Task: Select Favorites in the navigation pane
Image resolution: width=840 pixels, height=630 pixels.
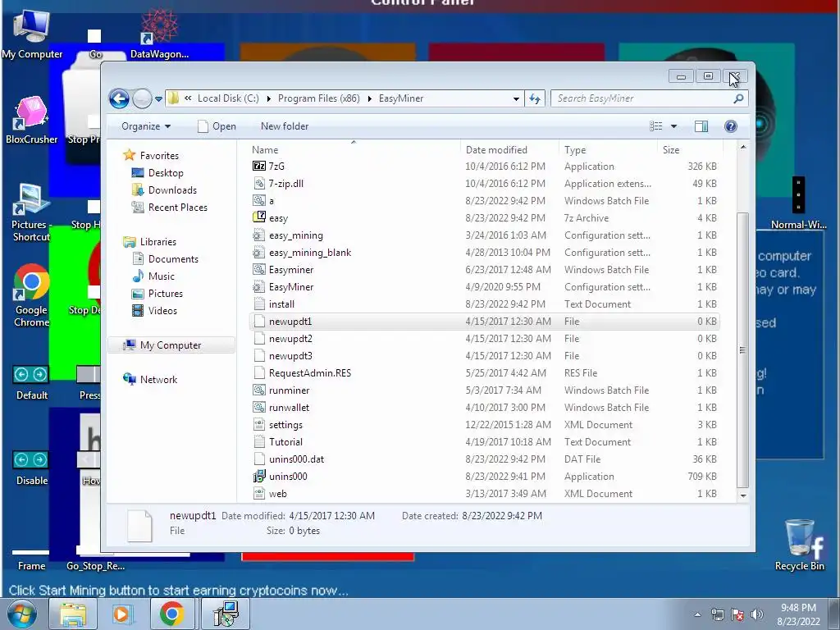Action: coord(159,156)
